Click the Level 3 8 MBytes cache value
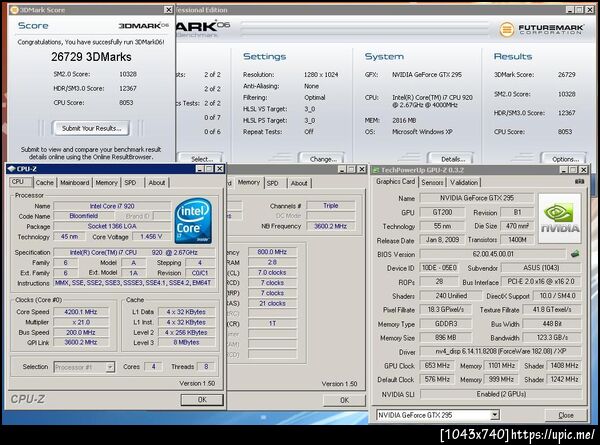 coord(186,342)
